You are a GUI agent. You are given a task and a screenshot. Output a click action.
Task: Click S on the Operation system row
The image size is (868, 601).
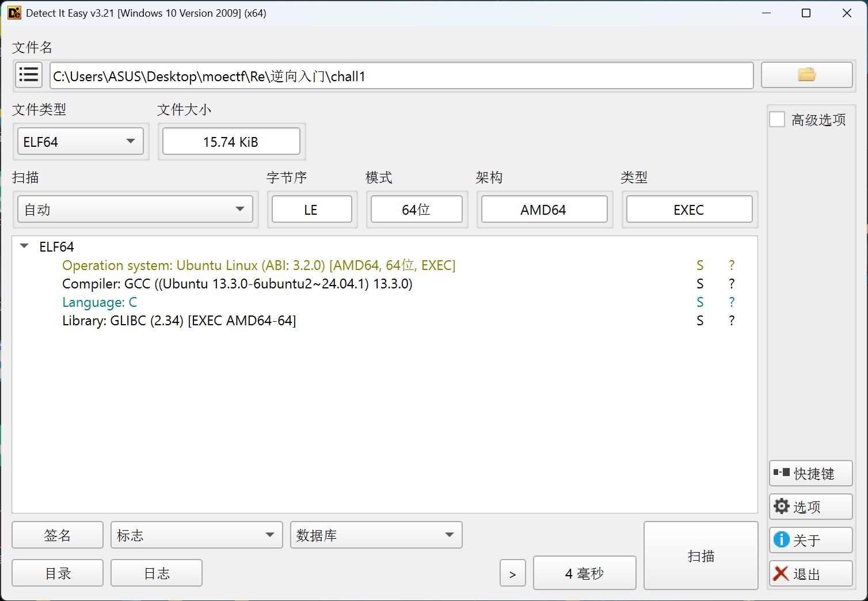click(700, 265)
